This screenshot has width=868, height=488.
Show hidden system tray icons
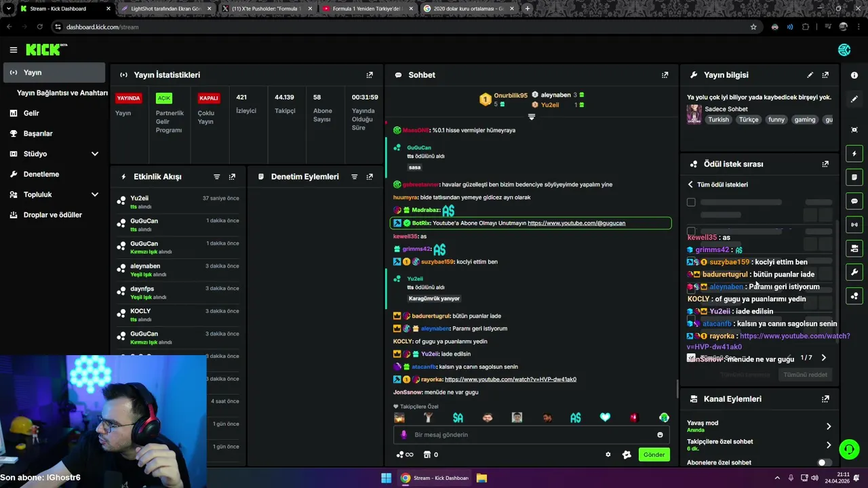(x=777, y=478)
